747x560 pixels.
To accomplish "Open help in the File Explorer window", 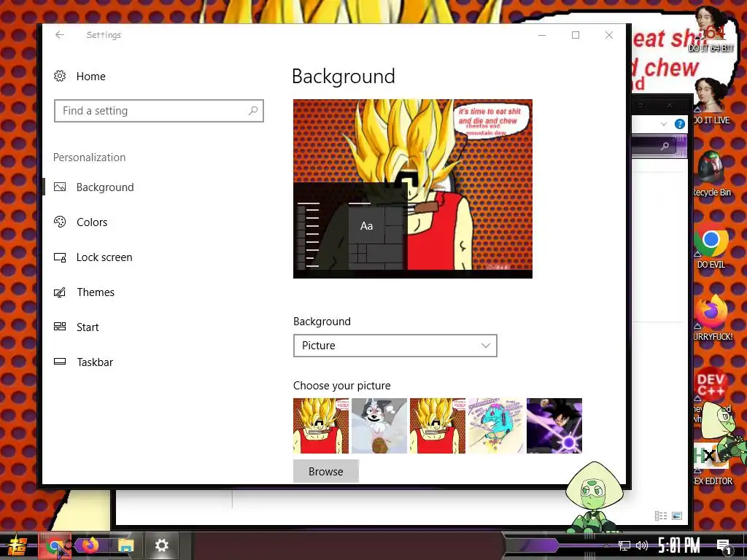I will click(x=679, y=124).
